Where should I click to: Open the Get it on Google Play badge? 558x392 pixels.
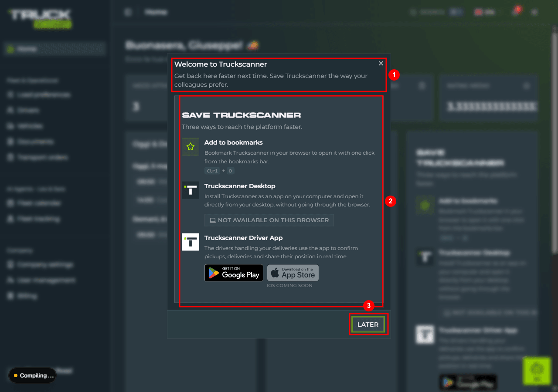[234, 273]
